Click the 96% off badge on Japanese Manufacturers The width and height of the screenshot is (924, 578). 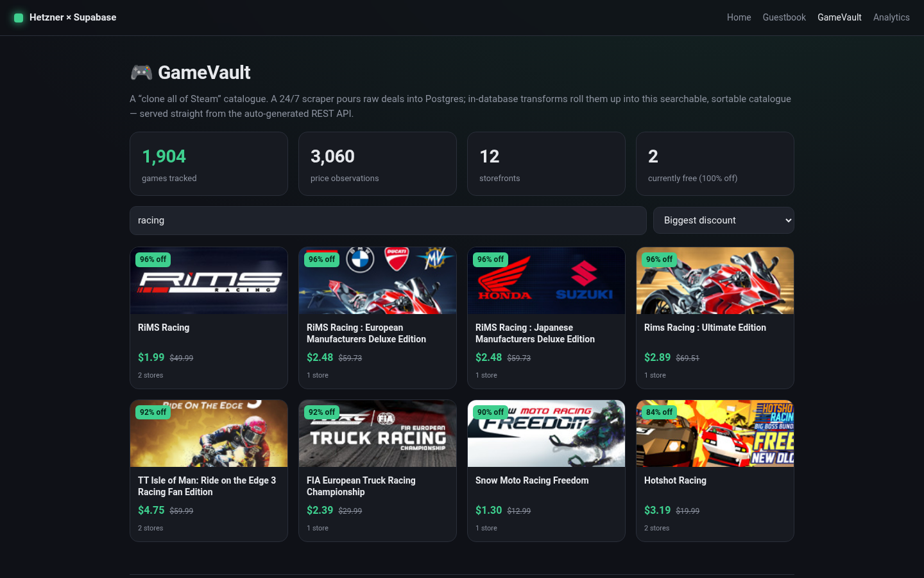point(490,259)
